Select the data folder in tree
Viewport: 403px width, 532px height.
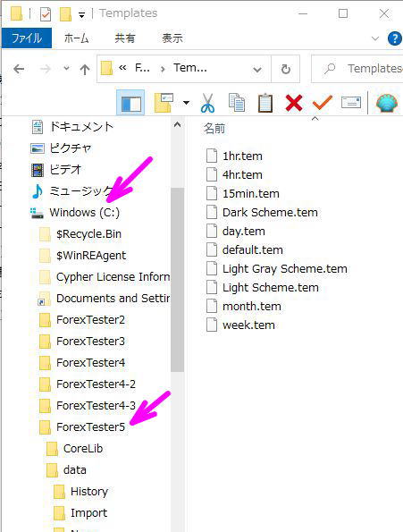[74, 470]
